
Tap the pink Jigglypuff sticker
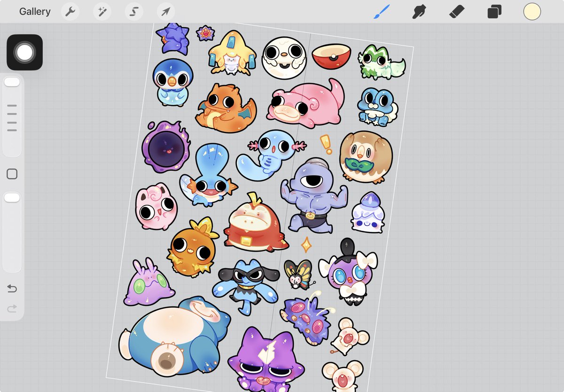(156, 207)
